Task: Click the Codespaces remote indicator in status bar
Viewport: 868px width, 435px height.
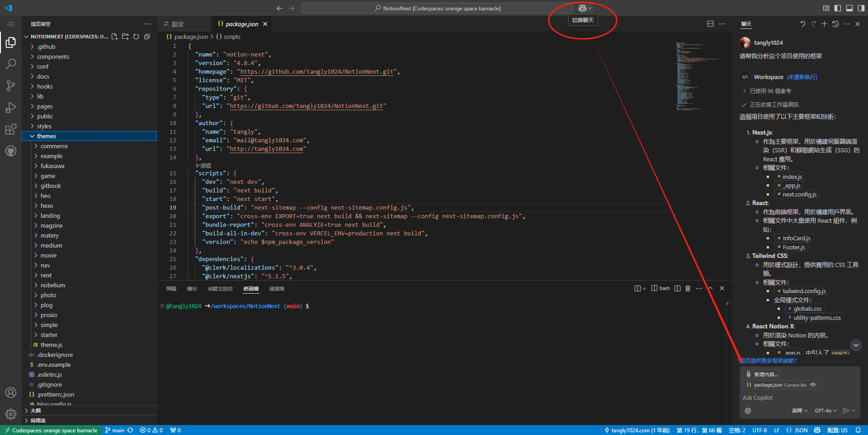Action: click(x=51, y=430)
